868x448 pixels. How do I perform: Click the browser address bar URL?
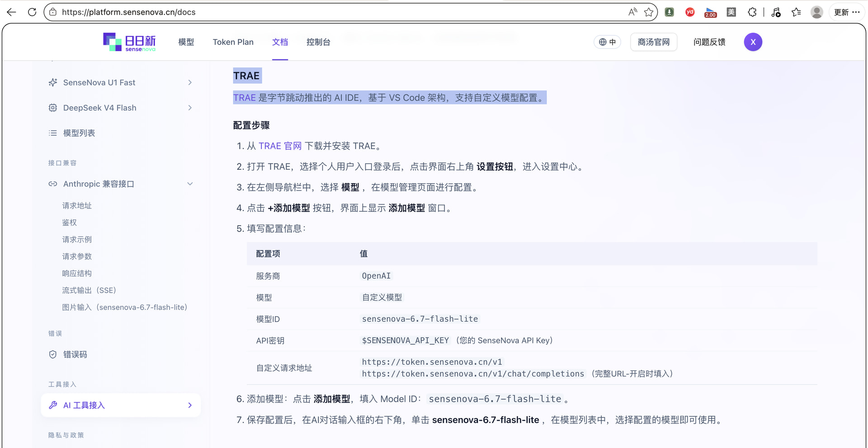click(x=129, y=12)
